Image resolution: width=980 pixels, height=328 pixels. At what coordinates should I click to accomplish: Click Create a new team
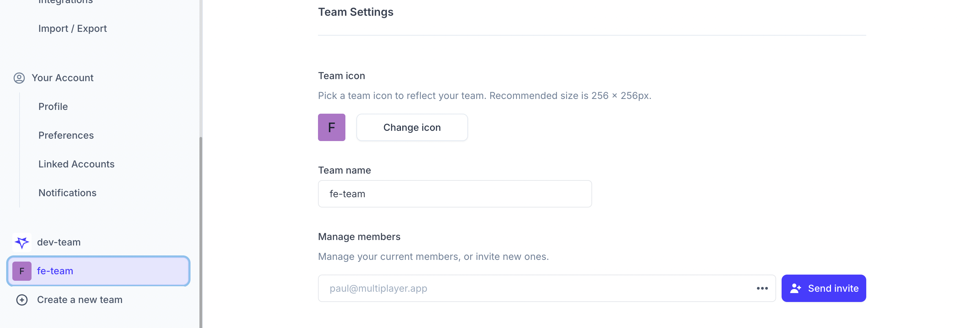click(79, 300)
